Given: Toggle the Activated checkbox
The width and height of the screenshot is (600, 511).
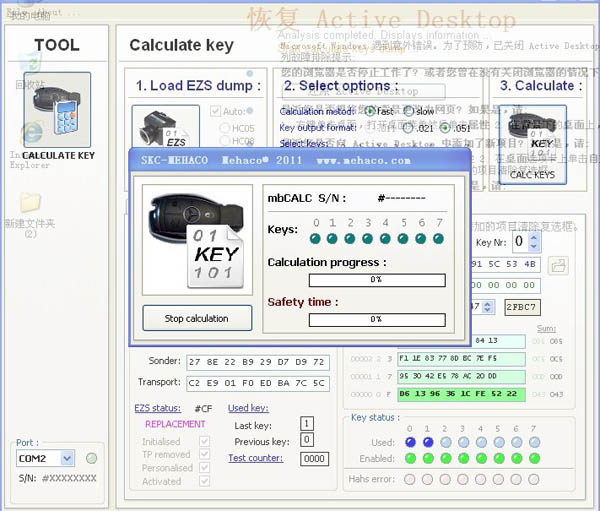Looking at the screenshot, I should click(204, 481).
